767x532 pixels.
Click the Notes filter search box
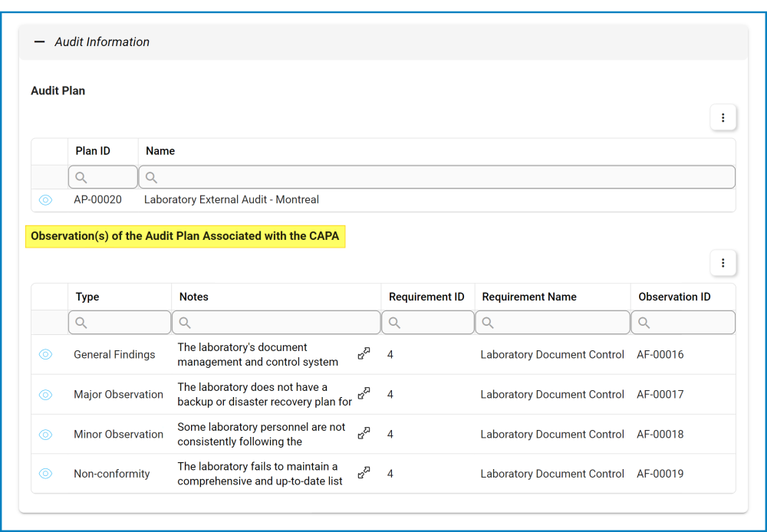(275, 322)
